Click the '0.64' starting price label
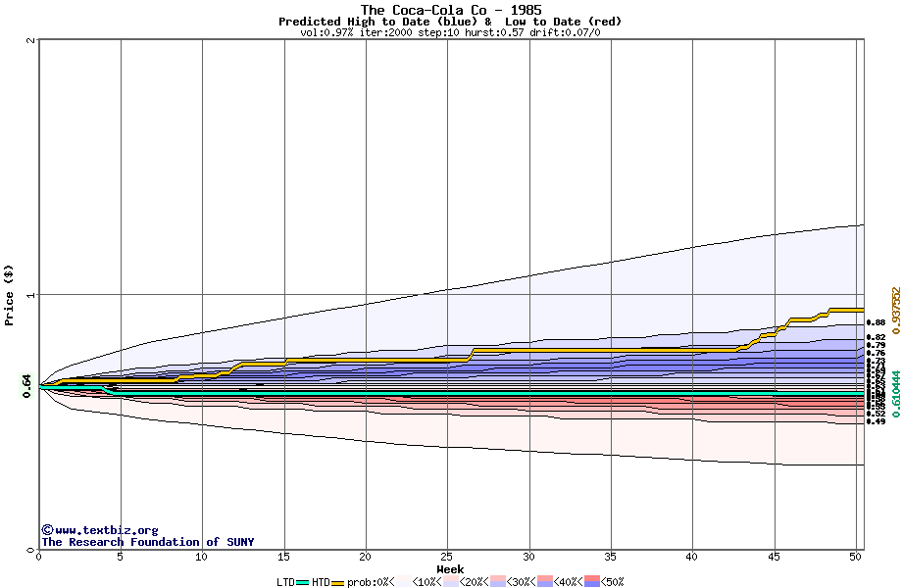Screen dimensions: 902x588 [26, 386]
